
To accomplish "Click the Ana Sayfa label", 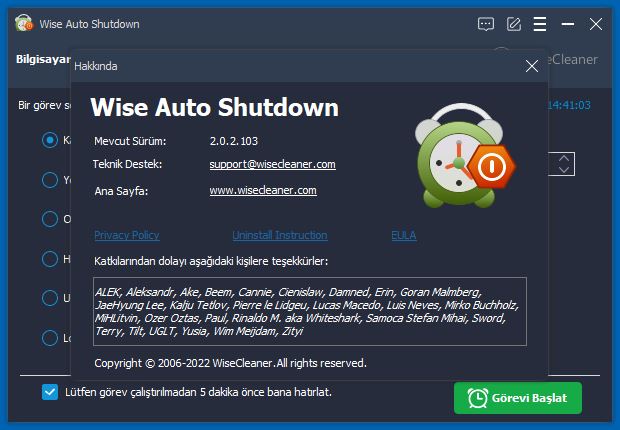I will tap(121, 191).
